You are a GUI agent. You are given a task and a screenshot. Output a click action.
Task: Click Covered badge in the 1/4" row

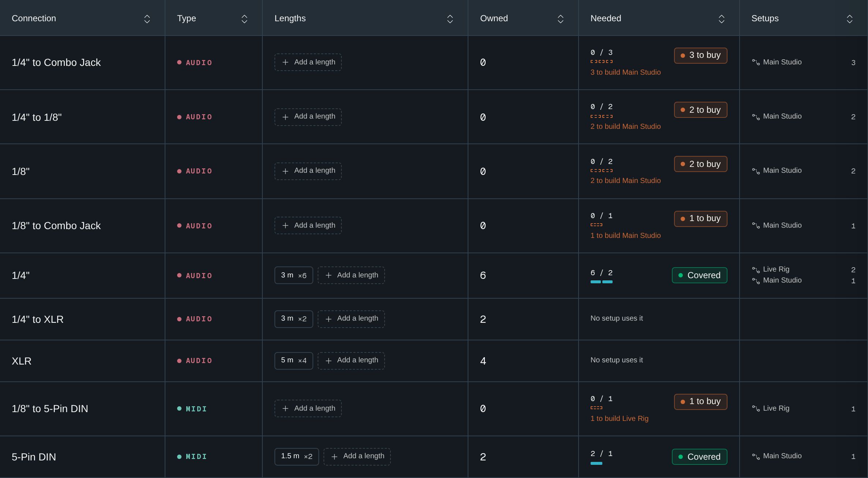(x=699, y=275)
